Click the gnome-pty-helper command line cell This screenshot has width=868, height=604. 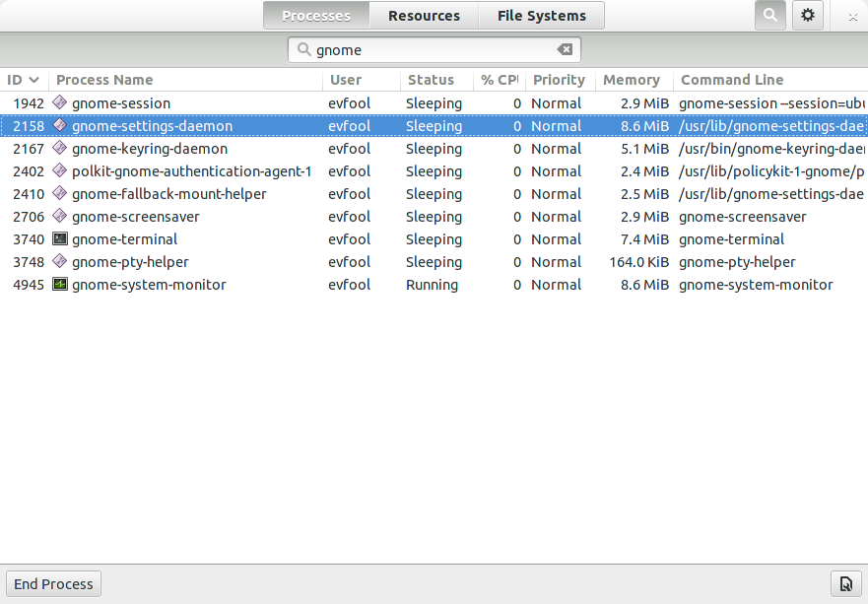click(x=737, y=262)
